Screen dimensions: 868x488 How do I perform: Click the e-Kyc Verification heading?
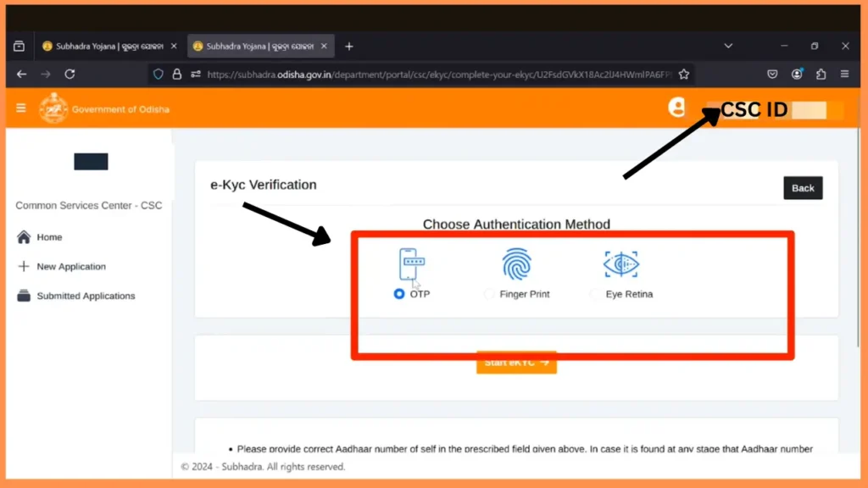pyautogui.click(x=264, y=185)
